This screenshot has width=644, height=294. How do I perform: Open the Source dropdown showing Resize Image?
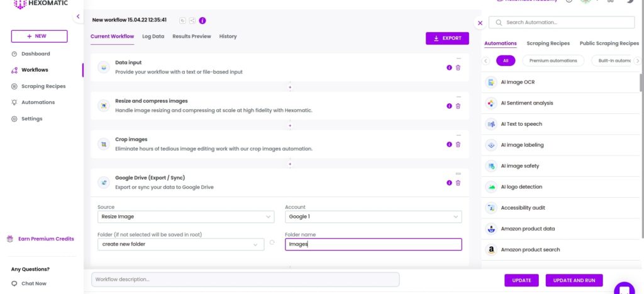pyautogui.click(x=186, y=217)
